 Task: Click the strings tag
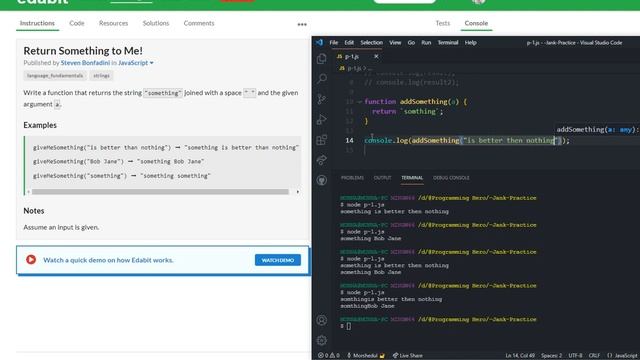click(101, 76)
